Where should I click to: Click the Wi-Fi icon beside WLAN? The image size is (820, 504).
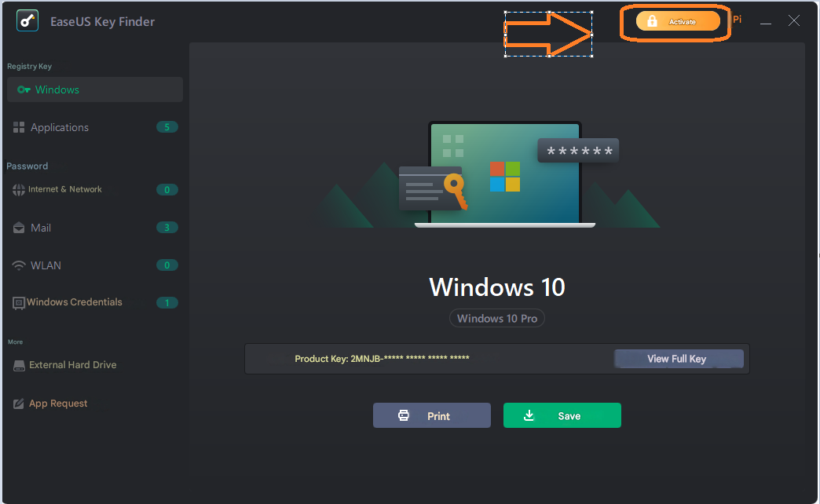click(x=19, y=265)
